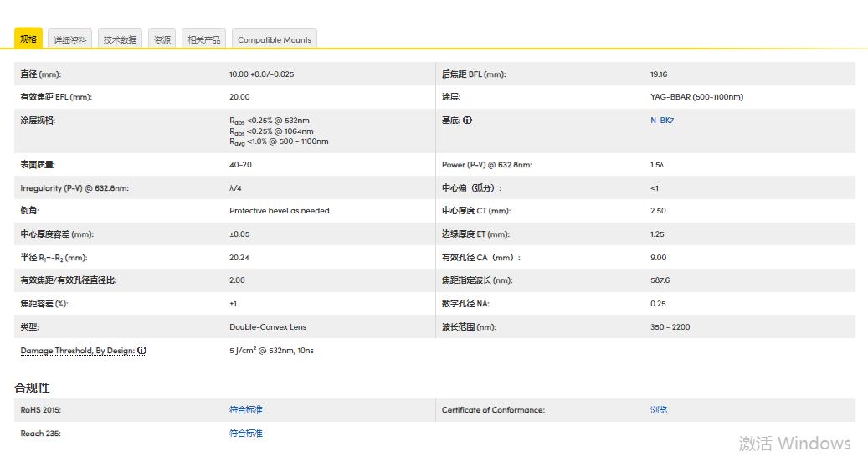868x457 pixels.
Task: Select Protective bevel as needed text
Action: [x=280, y=211]
